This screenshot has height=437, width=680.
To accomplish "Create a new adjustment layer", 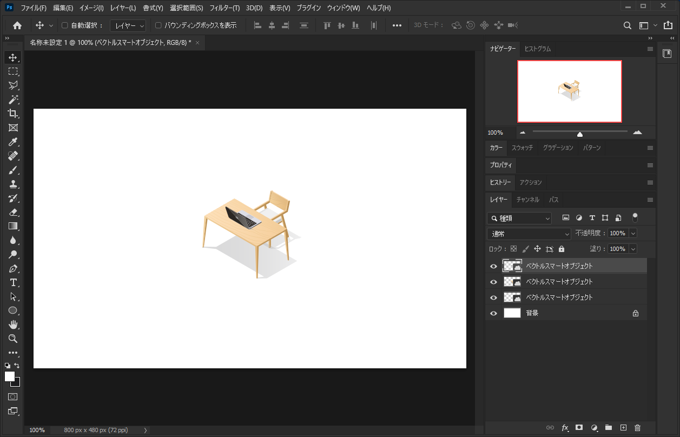I will coord(594,427).
